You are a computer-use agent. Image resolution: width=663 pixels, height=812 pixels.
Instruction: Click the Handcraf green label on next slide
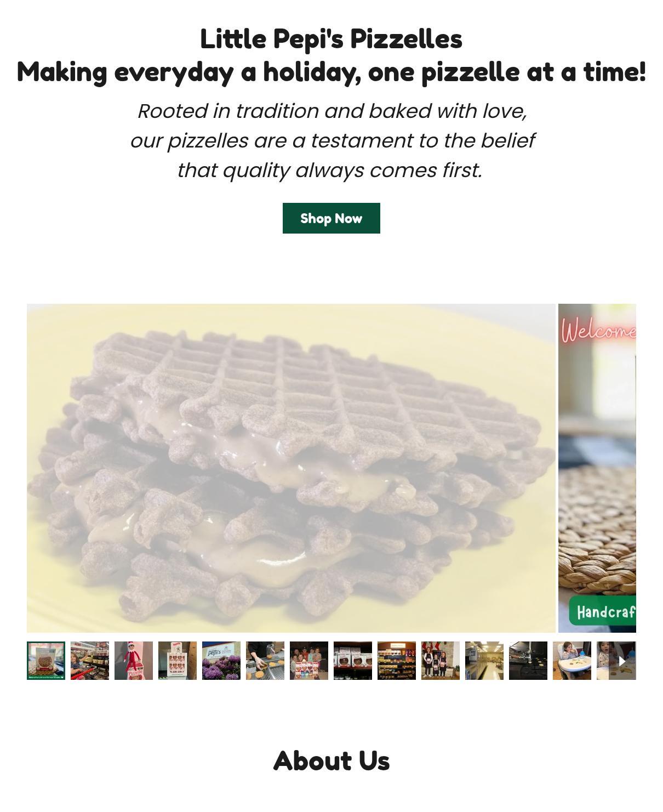pyautogui.click(x=603, y=611)
